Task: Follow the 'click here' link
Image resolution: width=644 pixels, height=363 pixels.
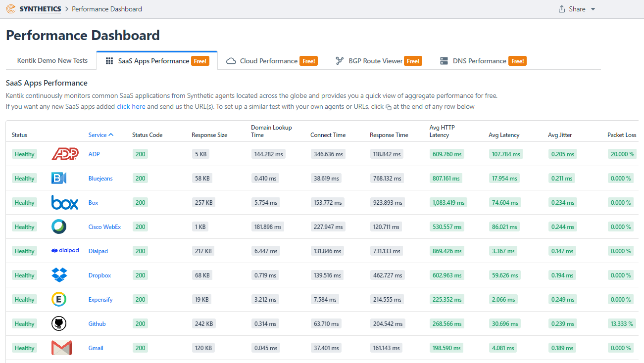Action: [x=131, y=106]
